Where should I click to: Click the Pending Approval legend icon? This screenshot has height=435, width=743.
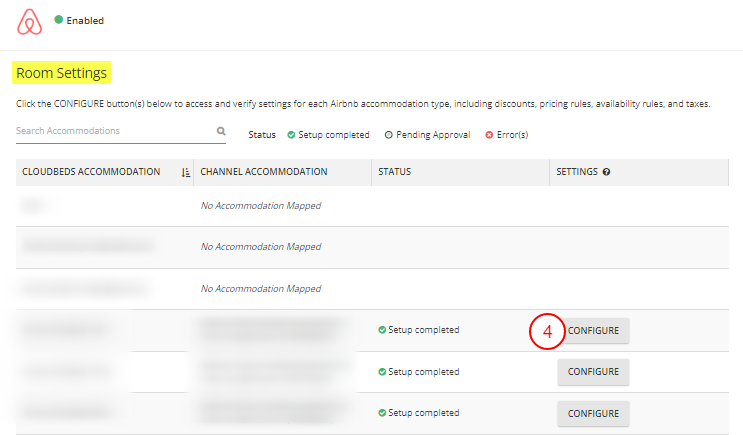click(x=388, y=135)
